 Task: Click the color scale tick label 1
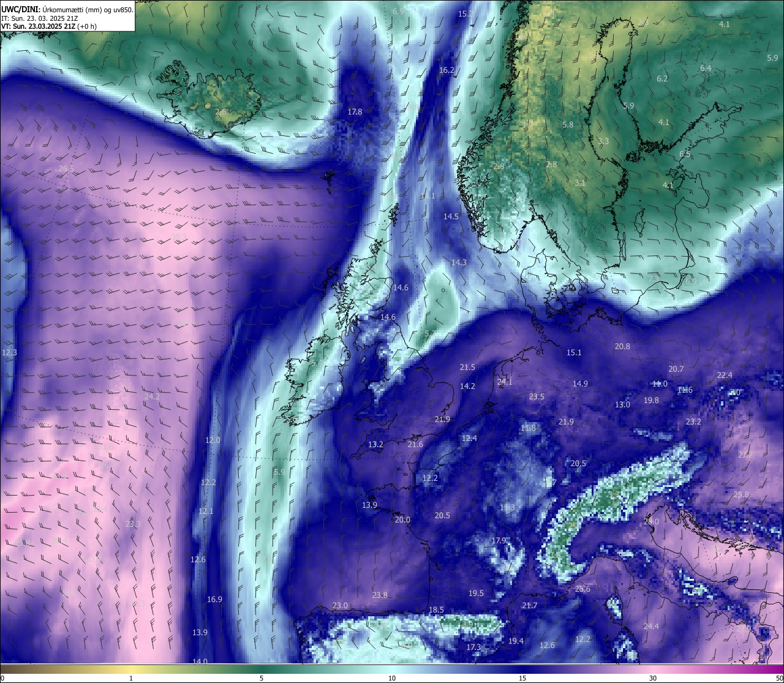pos(131,678)
